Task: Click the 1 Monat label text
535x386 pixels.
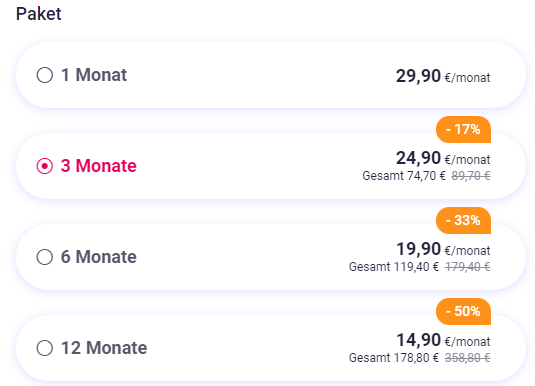Action: point(94,75)
